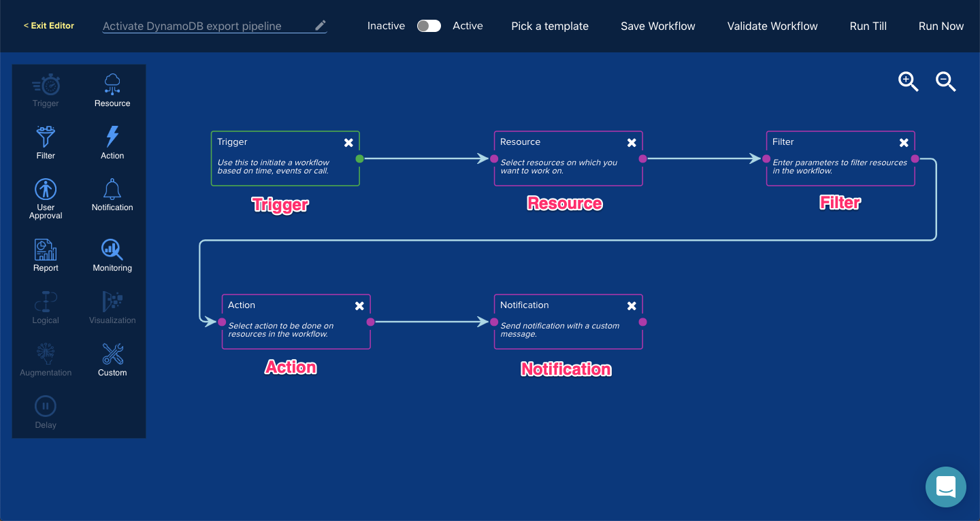Viewport: 980px width, 521px height.
Task: Click Run Till
Action: pyautogui.click(x=868, y=26)
